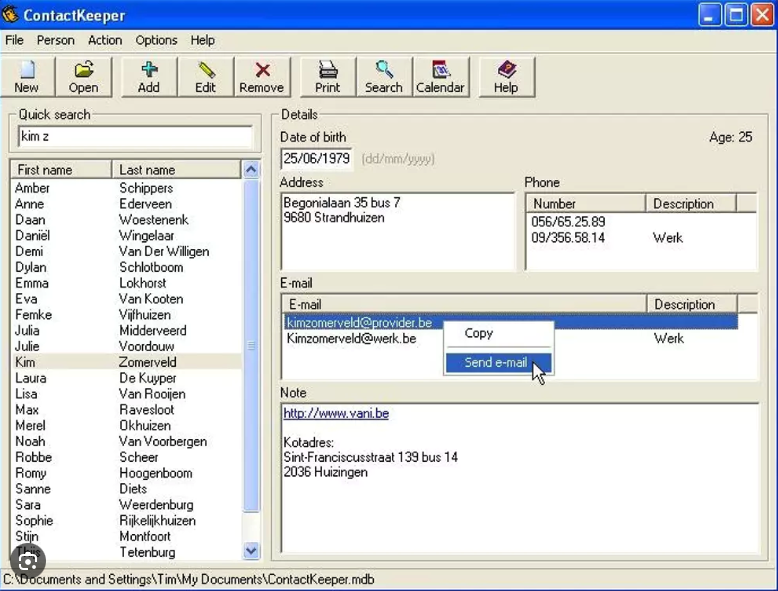Open the Options menu
Viewport: 778px width, 591px height.
tap(156, 40)
